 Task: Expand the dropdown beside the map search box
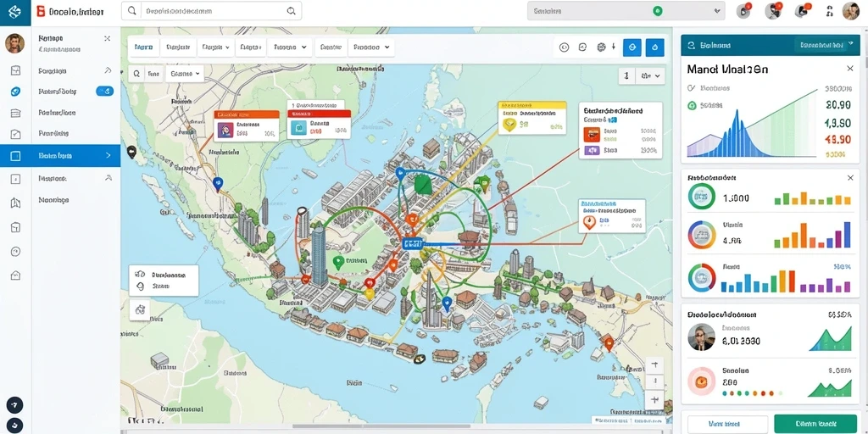pyautogui.click(x=185, y=74)
